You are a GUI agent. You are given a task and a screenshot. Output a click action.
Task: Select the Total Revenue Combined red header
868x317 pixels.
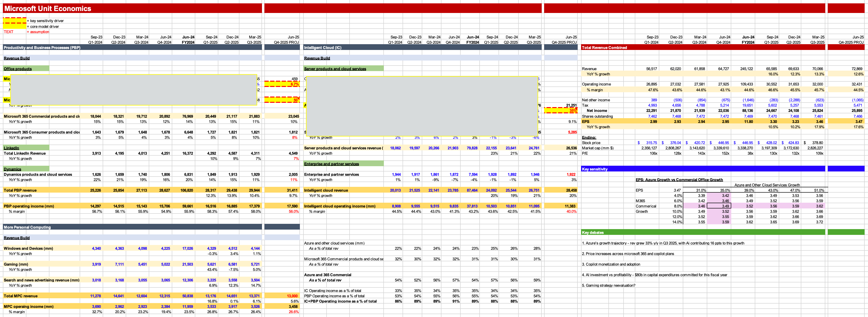604,48
